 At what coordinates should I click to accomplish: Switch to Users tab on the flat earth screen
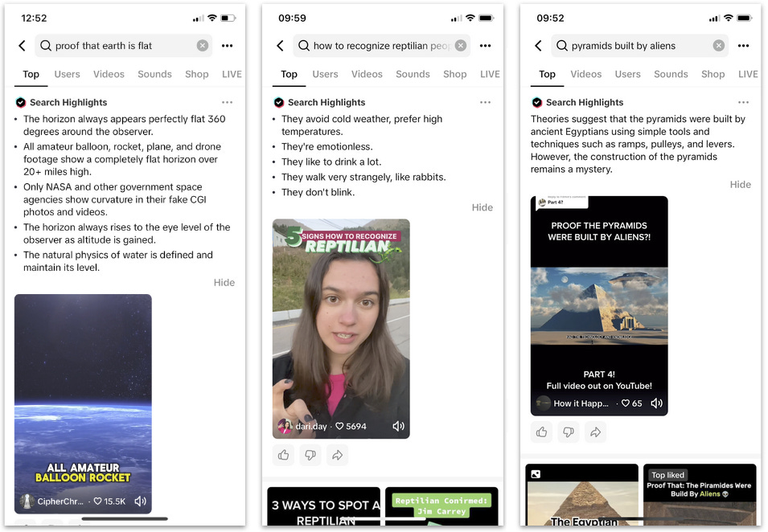point(67,74)
